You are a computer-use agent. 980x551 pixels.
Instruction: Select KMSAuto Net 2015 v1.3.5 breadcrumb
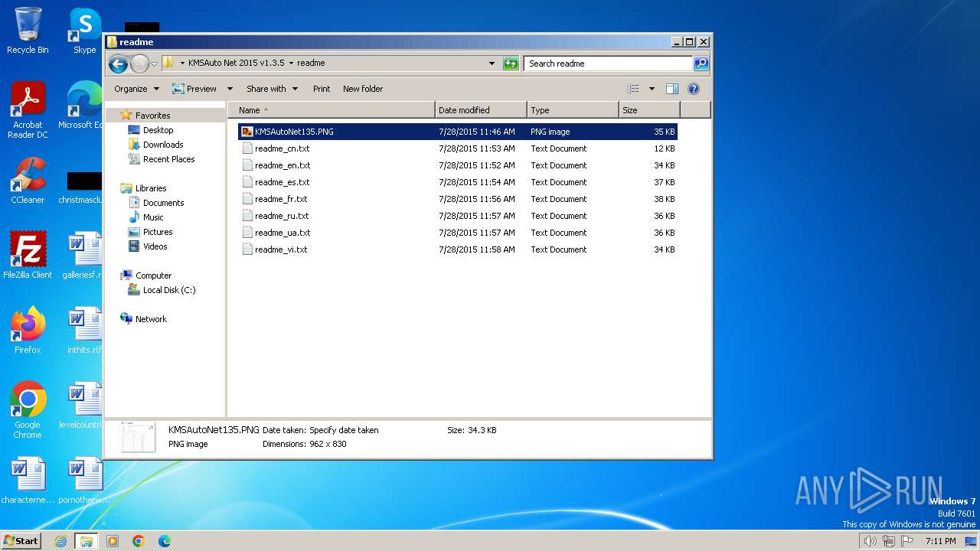pyautogui.click(x=236, y=64)
